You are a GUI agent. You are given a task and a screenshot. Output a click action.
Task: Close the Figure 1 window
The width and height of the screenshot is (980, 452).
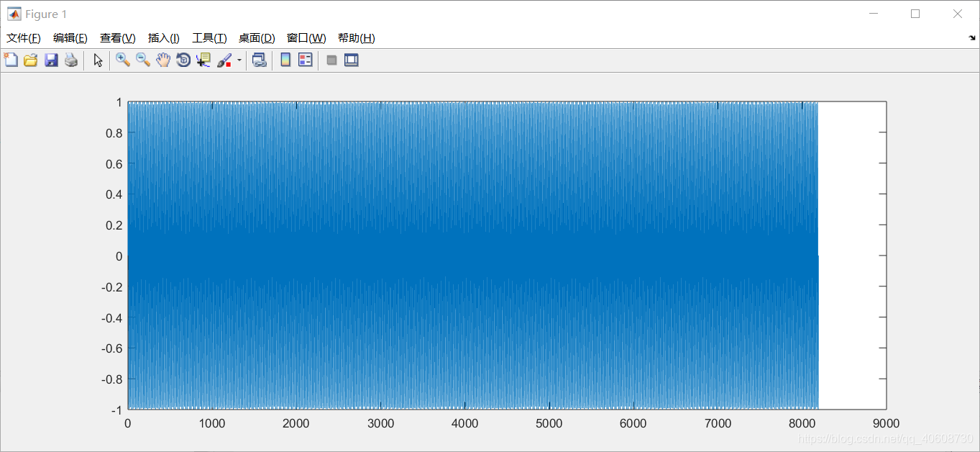tap(958, 14)
